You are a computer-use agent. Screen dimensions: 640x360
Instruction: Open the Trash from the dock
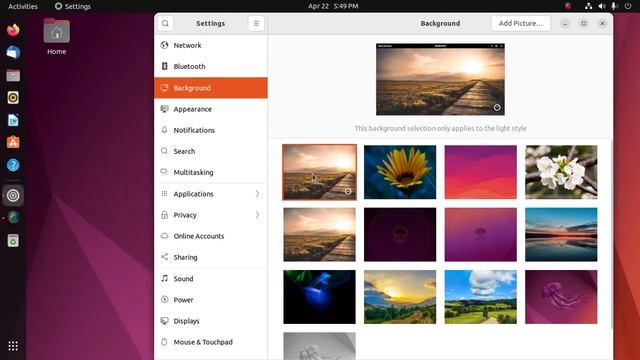coord(13,241)
